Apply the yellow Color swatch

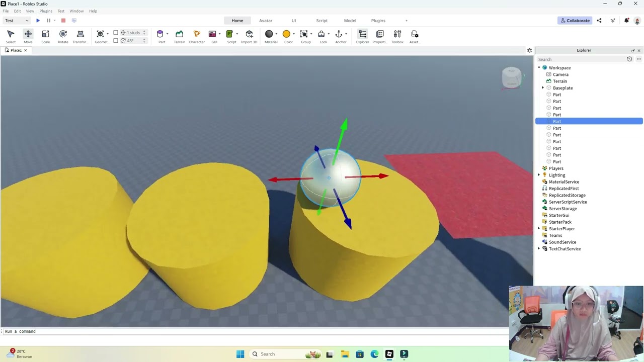click(x=286, y=34)
